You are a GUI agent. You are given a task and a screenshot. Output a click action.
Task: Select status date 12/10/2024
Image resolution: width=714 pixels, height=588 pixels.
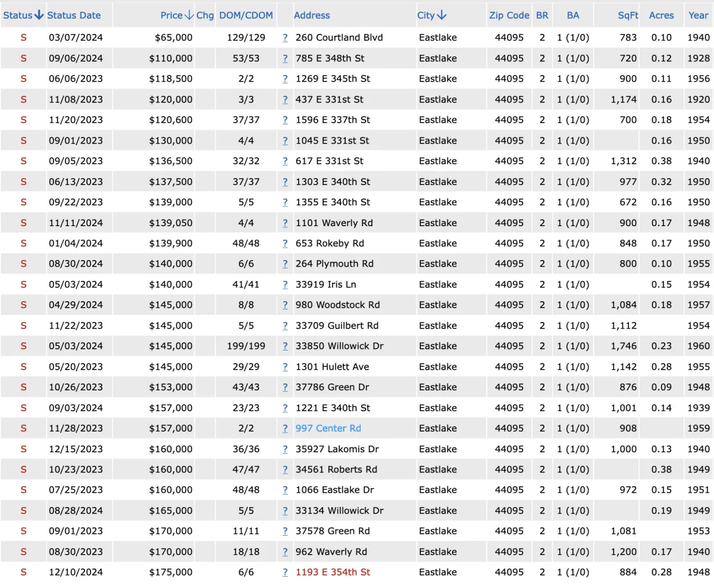tap(76, 572)
